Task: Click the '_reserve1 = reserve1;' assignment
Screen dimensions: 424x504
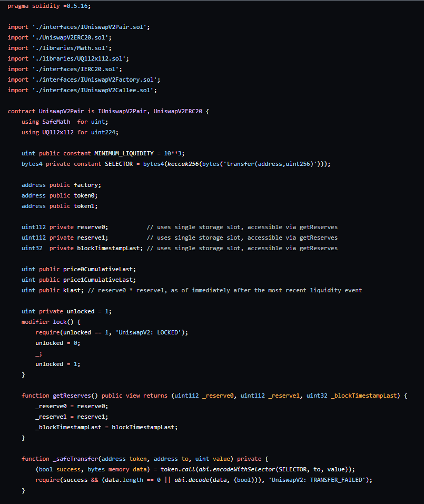Action: point(72,417)
